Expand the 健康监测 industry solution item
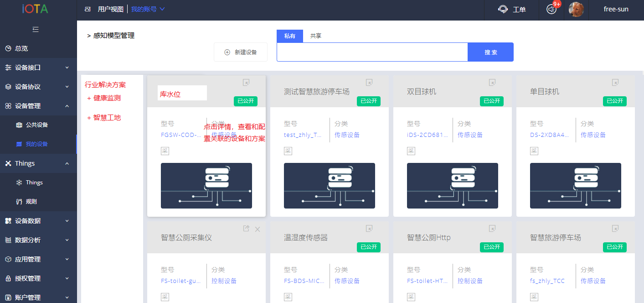 click(104, 98)
